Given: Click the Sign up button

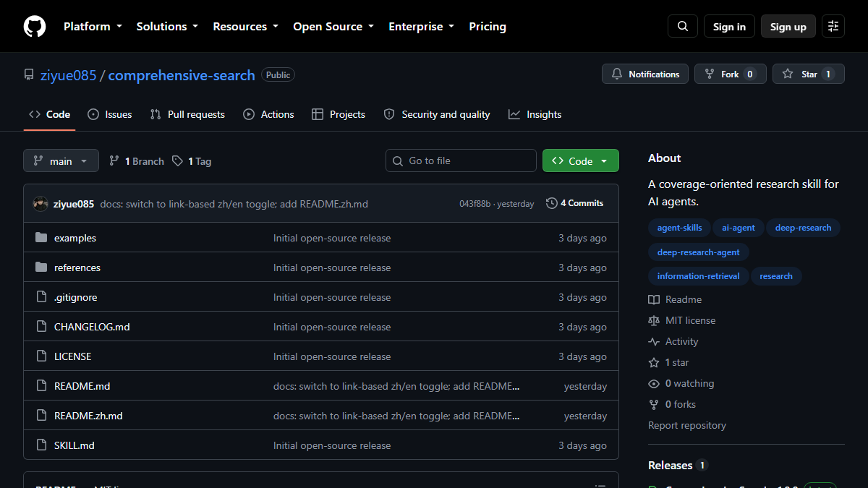Looking at the screenshot, I should point(788,27).
